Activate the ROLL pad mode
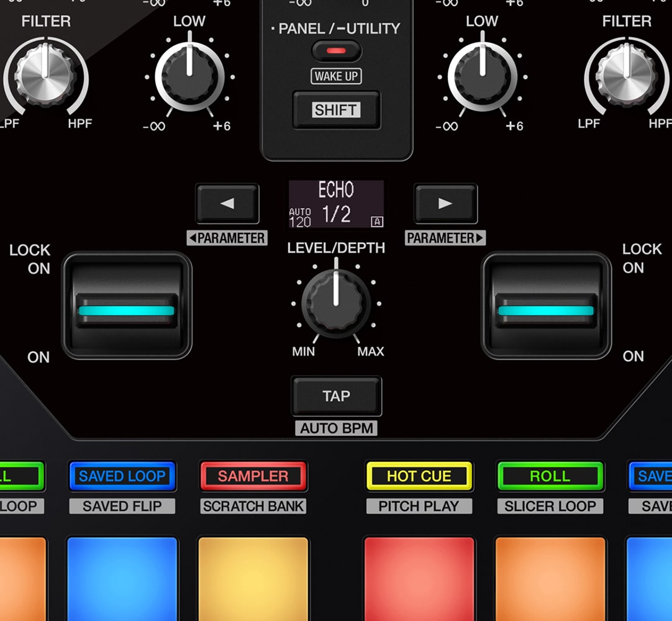Screen dimensions: 672x621 pos(550,476)
